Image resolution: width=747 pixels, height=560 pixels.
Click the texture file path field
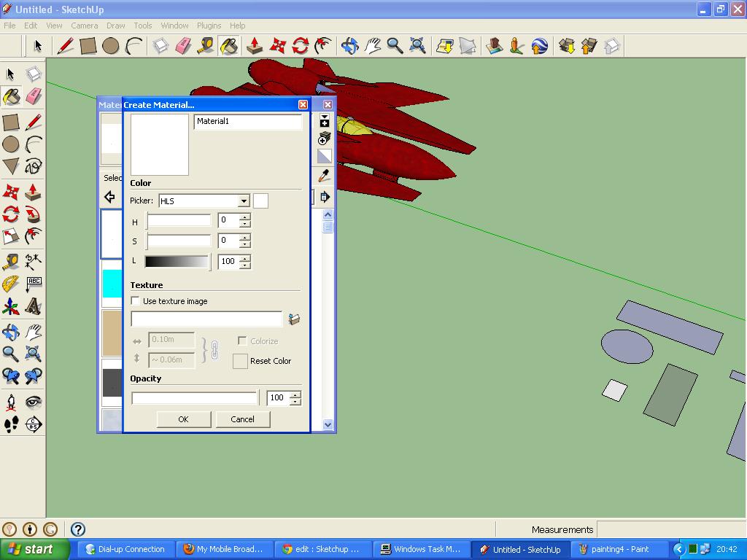206,319
